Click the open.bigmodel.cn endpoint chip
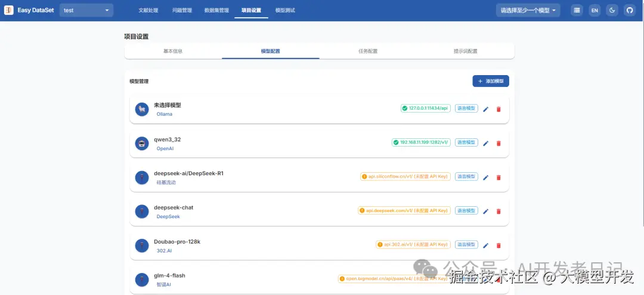Image resolution: width=644 pixels, height=295 pixels. (x=394, y=278)
